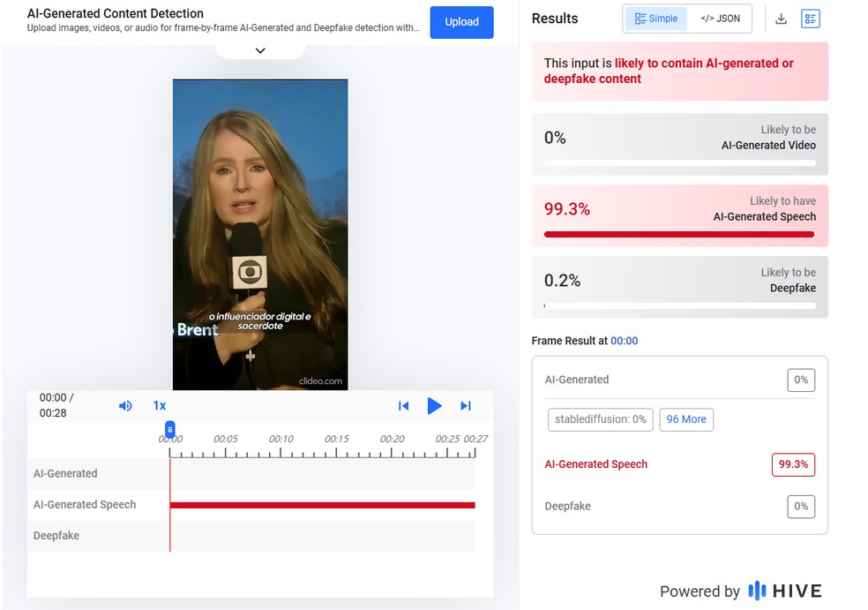Play the uploaded video

coord(434,406)
